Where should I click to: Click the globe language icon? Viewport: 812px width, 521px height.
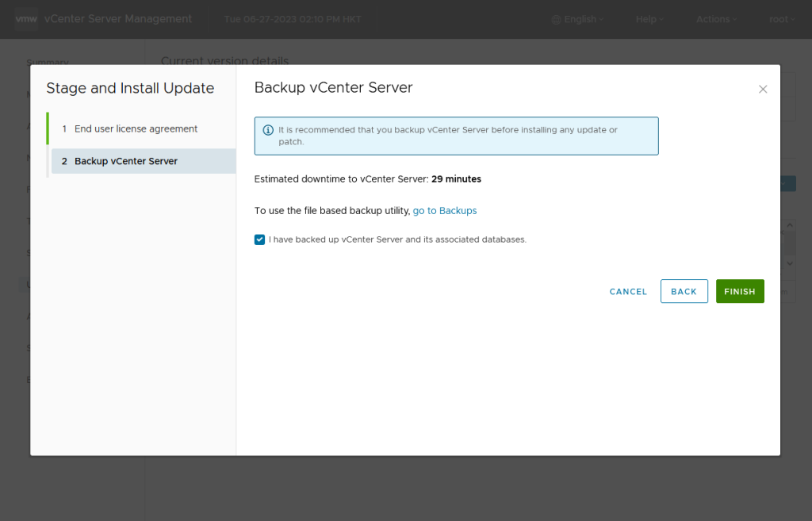click(556, 19)
